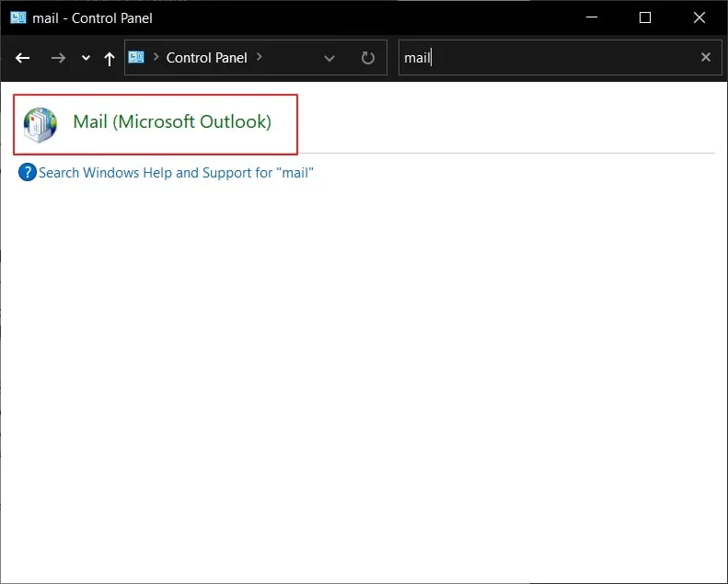Image resolution: width=728 pixels, height=584 pixels.
Task: Expand chevron after Control Panel breadcrumb
Action: coord(259,57)
